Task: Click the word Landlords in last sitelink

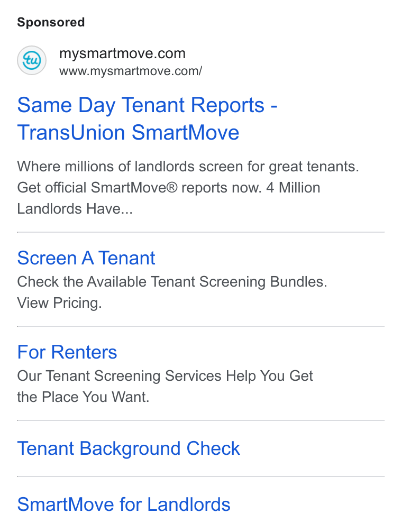Action: [189, 504]
